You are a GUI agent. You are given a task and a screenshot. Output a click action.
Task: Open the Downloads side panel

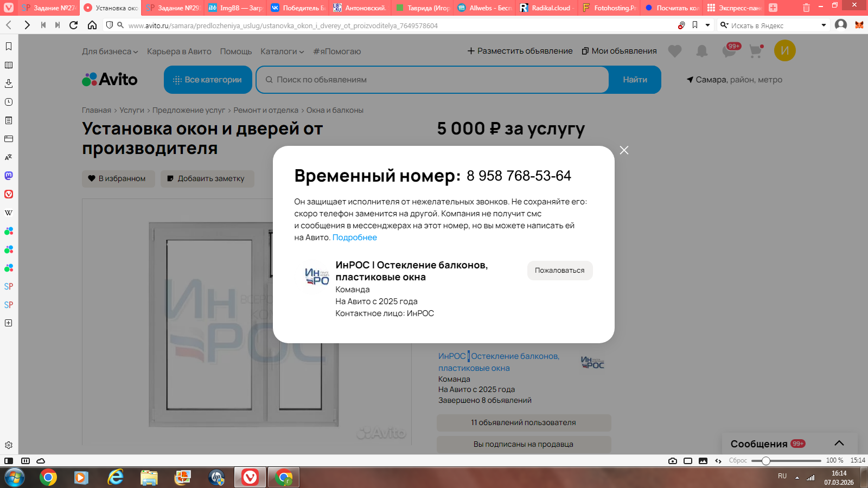tap(9, 84)
